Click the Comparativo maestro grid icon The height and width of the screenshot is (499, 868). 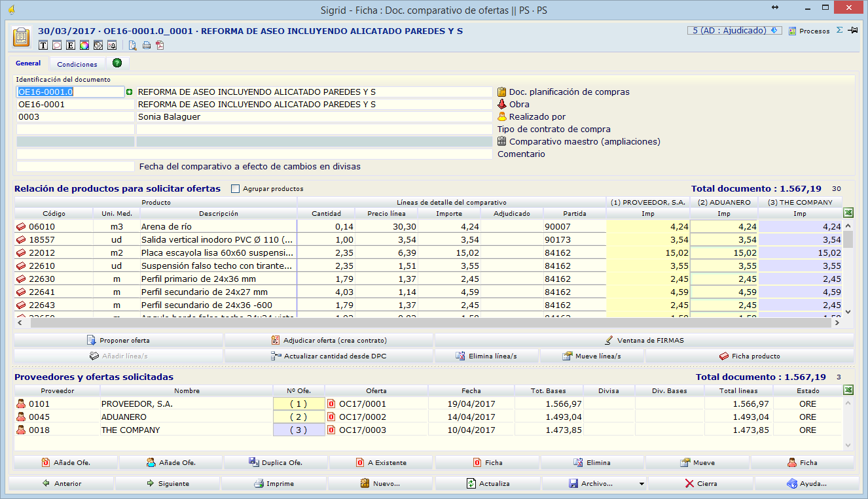pyautogui.click(x=502, y=141)
